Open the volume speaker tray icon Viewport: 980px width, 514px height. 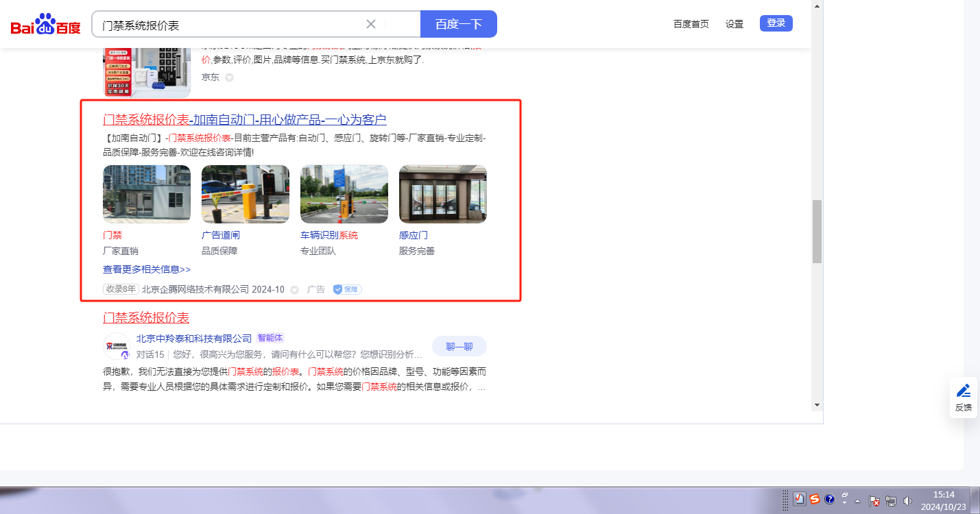coord(908,501)
